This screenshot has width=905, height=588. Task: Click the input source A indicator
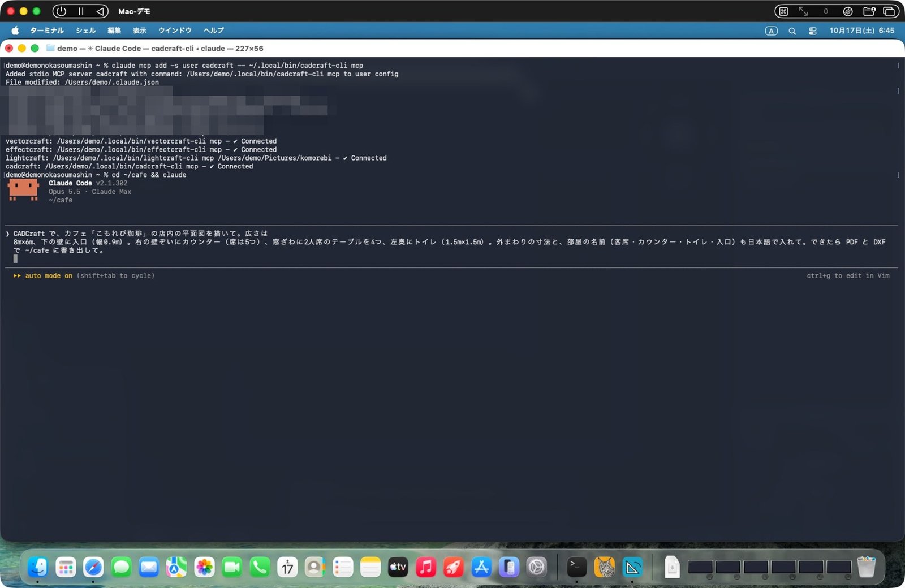(772, 31)
